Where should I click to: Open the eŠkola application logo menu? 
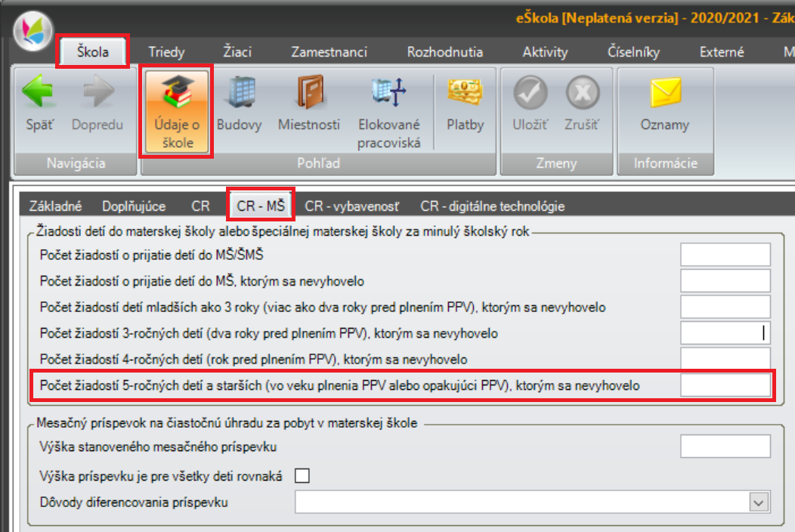click(33, 30)
